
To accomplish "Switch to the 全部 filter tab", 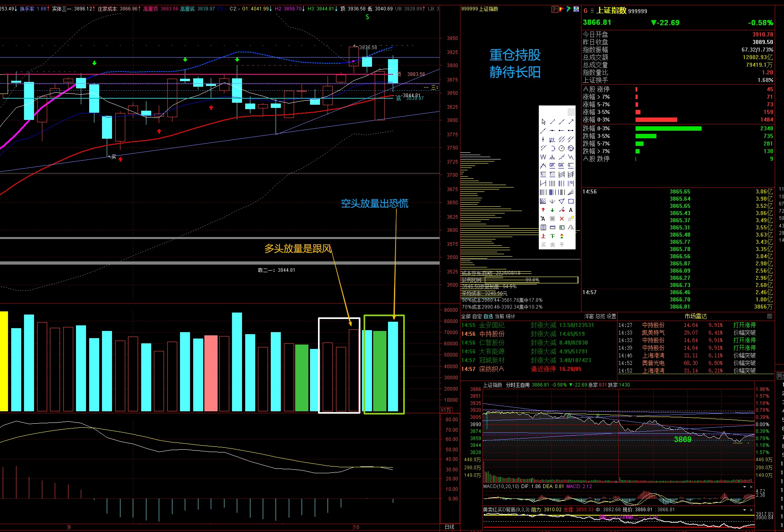I will click(466, 316).
